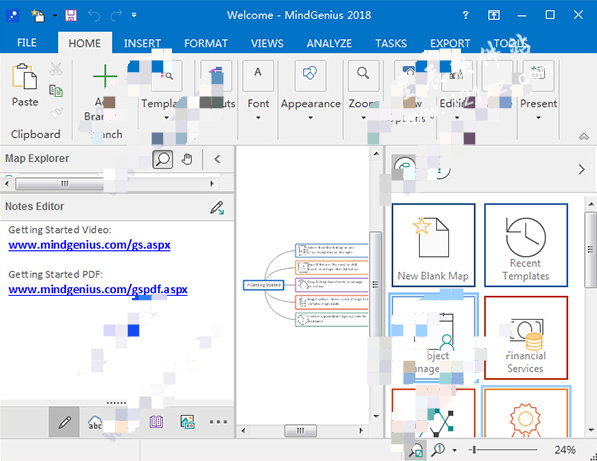The height and width of the screenshot is (461, 597).
Task: Open the www.mindgenius.com/gspdf.aspx link
Action: tap(98, 290)
